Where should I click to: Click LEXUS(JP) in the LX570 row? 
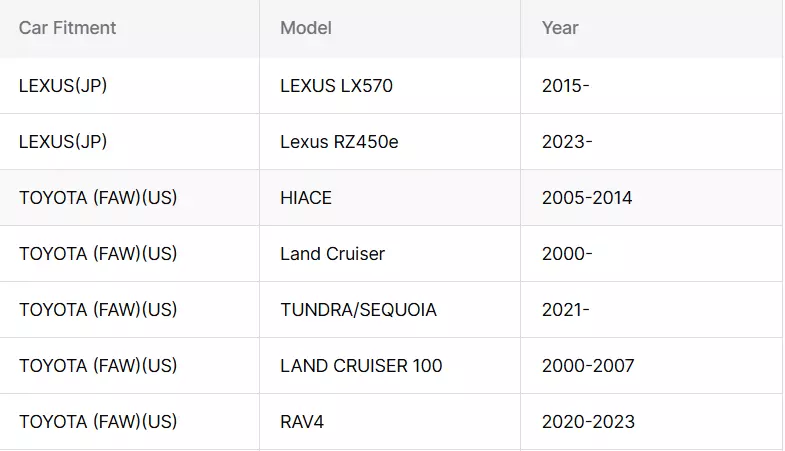click(x=63, y=86)
